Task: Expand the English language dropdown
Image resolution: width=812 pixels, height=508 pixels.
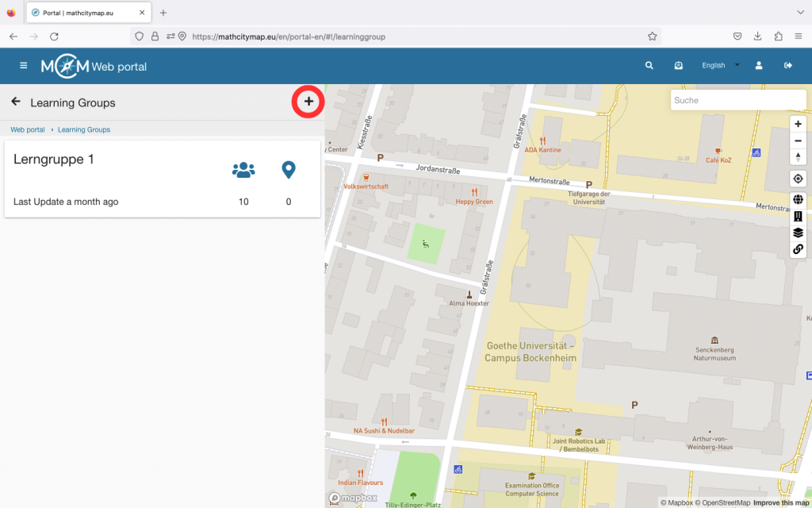Action: click(x=720, y=66)
